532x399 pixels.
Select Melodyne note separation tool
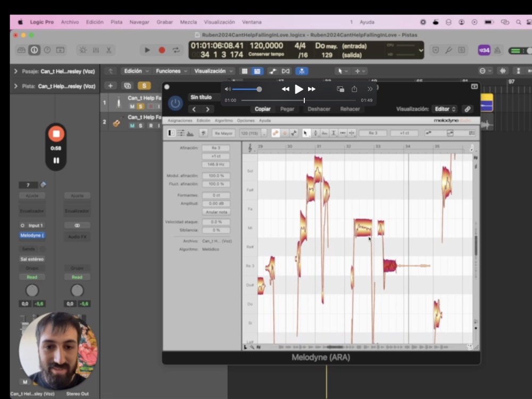pos(352,133)
